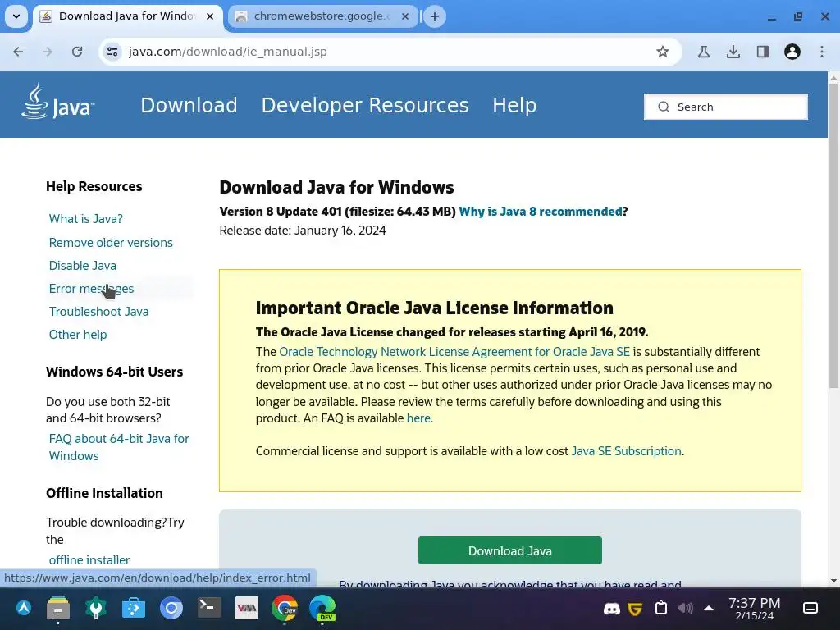Open the green gear wrench taskbar icon
The image size is (840, 630).
click(96, 608)
